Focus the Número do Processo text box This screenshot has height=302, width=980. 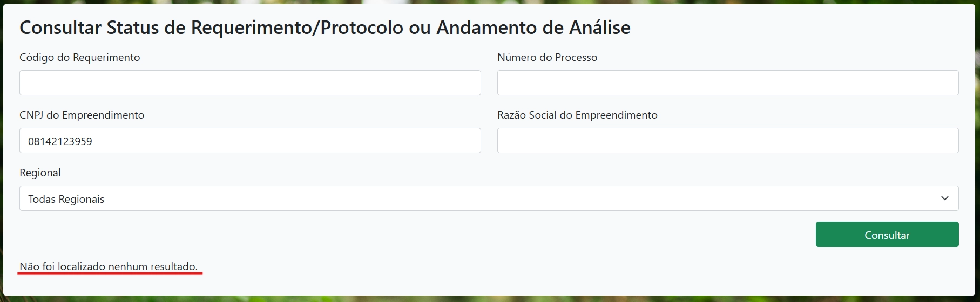coord(727,83)
